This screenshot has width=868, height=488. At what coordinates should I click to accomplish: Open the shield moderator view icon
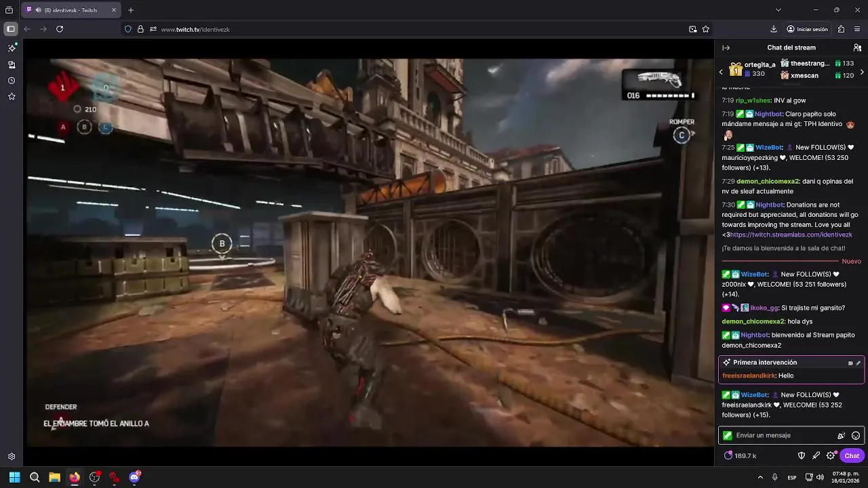pyautogui.click(x=801, y=455)
